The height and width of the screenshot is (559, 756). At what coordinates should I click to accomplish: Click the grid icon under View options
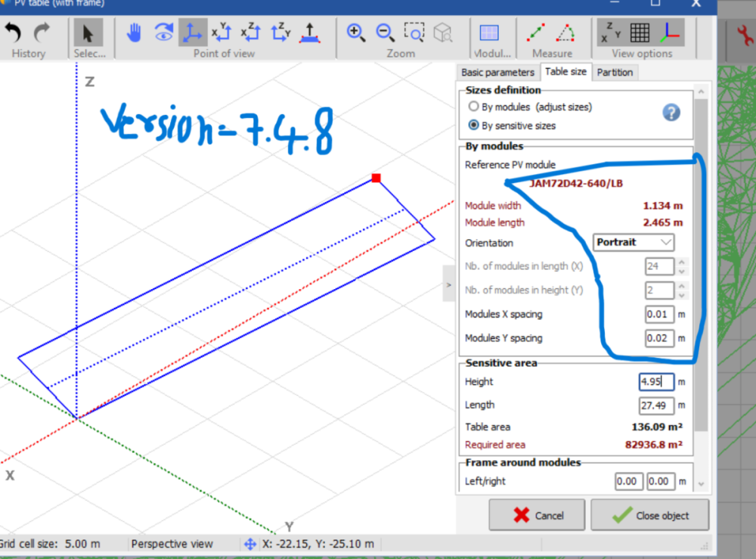coord(639,32)
